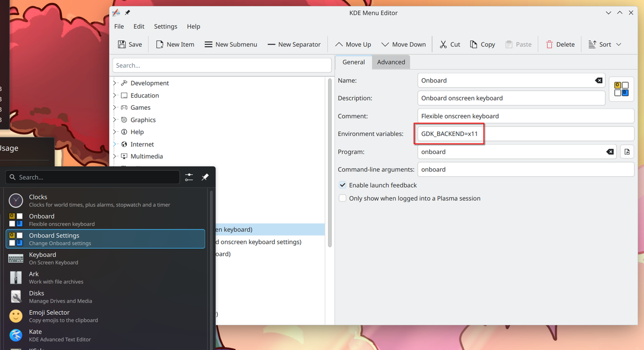Viewport: 644px width, 350px height.
Task: Expand the Multimedia category
Action: (115, 156)
